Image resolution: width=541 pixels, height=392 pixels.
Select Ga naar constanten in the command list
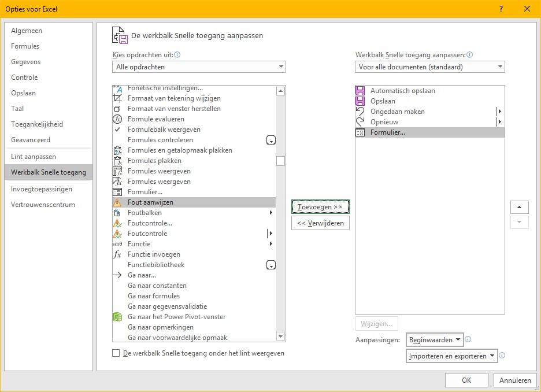tap(194, 286)
